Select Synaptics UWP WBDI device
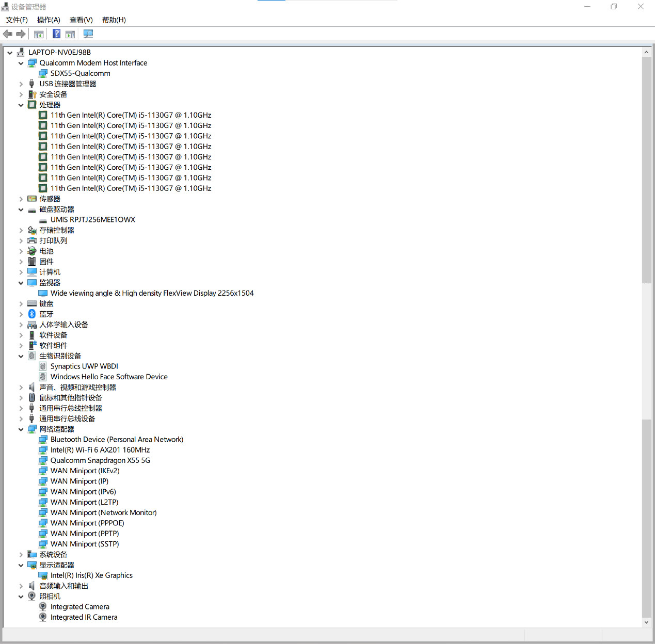The height and width of the screenshot is (644, 655). click(x=84, y=366)
